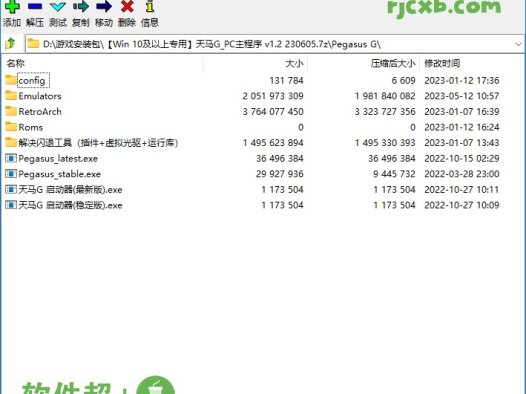Screen dimensions: 526x394
Task: Click packed size 3 323 727 356
Action: point(385,111)
